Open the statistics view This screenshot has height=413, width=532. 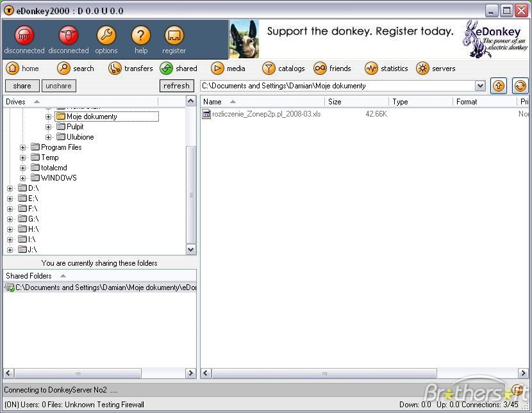tap(386, 69)
